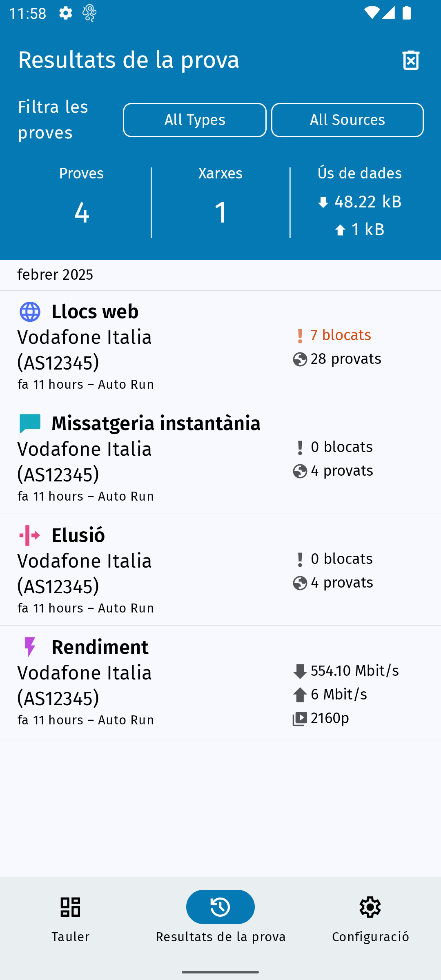Tap the 28 provats count

345,359
